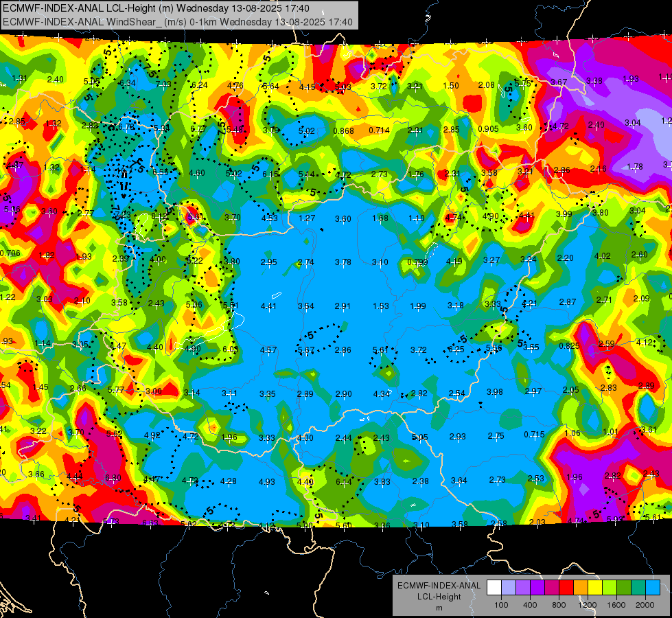Select the grid value 6.80
This screenshot has height=618, width=672.
(113, 477)
